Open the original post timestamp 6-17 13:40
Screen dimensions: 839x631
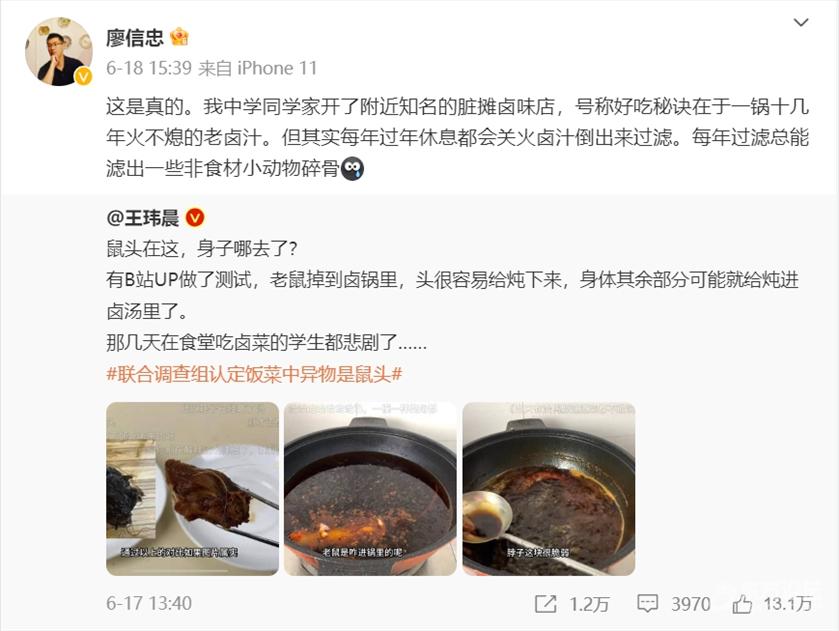(x=149, y=604)
